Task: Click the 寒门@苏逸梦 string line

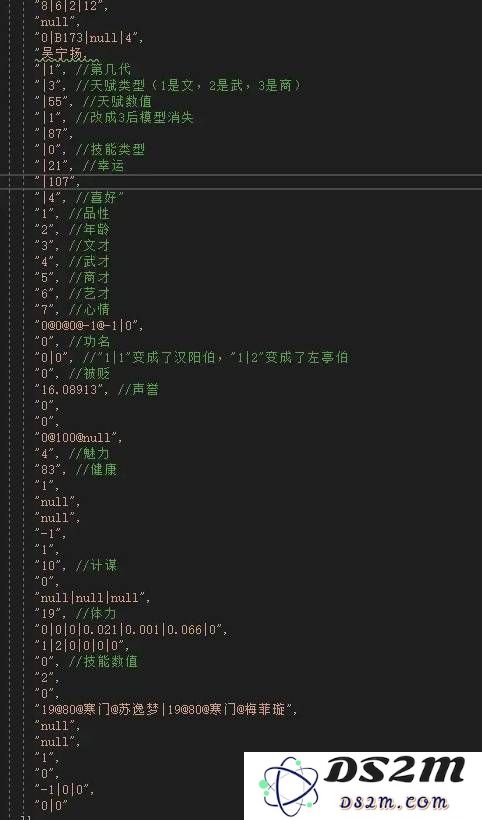Action: [166, 710]
